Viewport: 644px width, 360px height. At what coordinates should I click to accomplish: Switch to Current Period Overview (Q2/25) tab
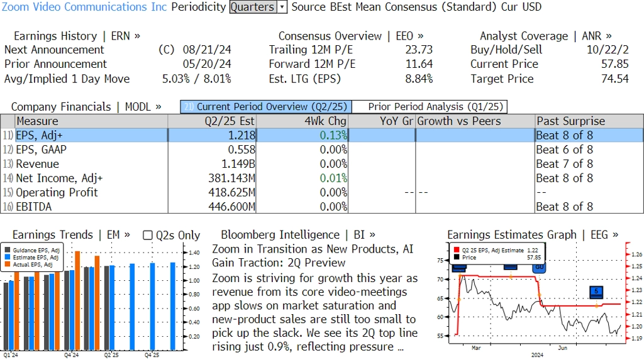266,107
